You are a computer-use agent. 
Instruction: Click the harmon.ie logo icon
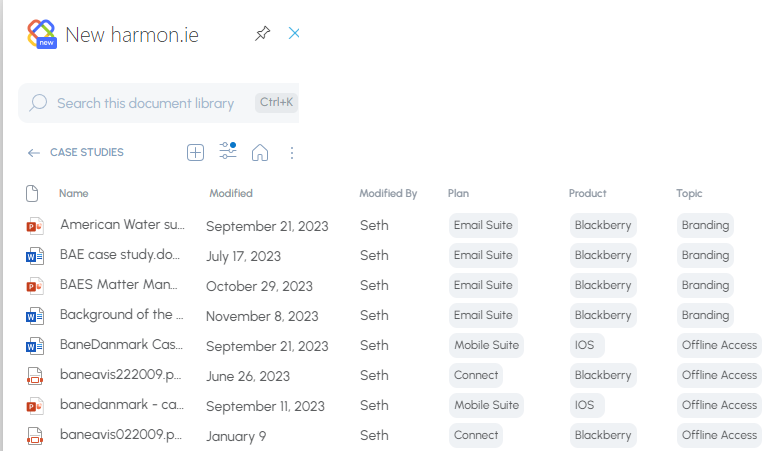(42, 34)
